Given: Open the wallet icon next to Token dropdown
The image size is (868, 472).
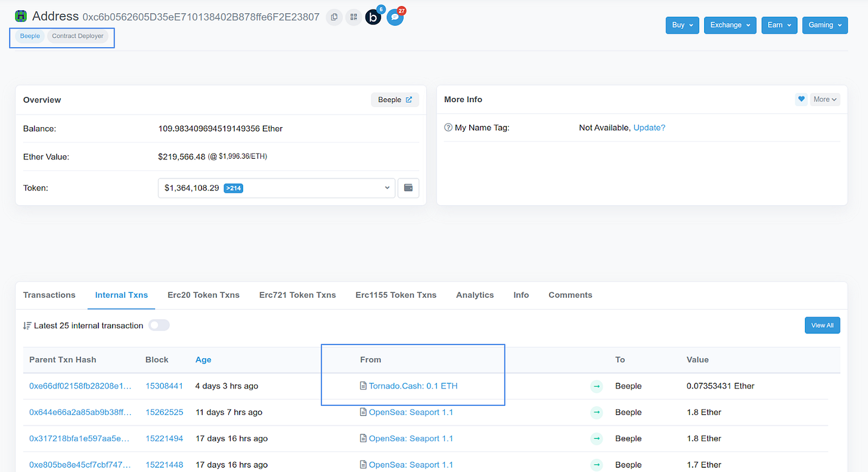Looking at the screenshot, I should tap(408, 188).
